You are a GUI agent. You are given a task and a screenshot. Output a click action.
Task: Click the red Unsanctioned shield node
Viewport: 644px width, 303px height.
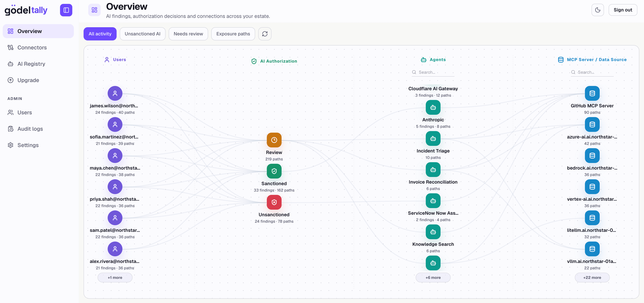tap(274, 202)
